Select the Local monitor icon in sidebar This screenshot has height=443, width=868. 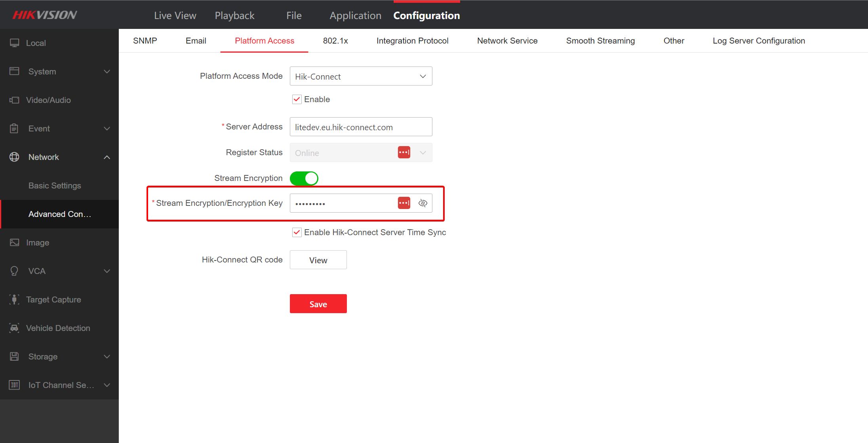(14, 42)
